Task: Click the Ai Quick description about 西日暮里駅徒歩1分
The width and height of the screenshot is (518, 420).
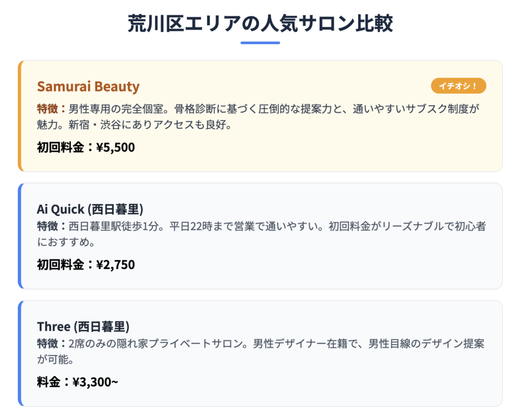Action: click(x=262, y=234)
